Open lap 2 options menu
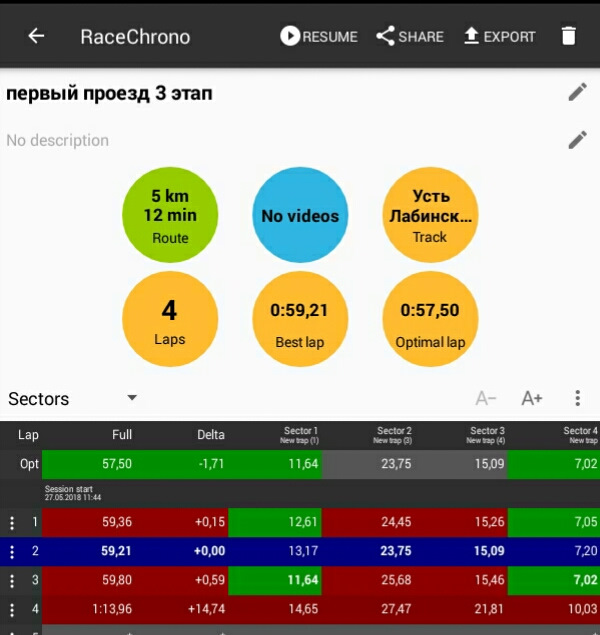Image resolution: width=600 pixels, height=635 pixels. [x=12, y=552]
